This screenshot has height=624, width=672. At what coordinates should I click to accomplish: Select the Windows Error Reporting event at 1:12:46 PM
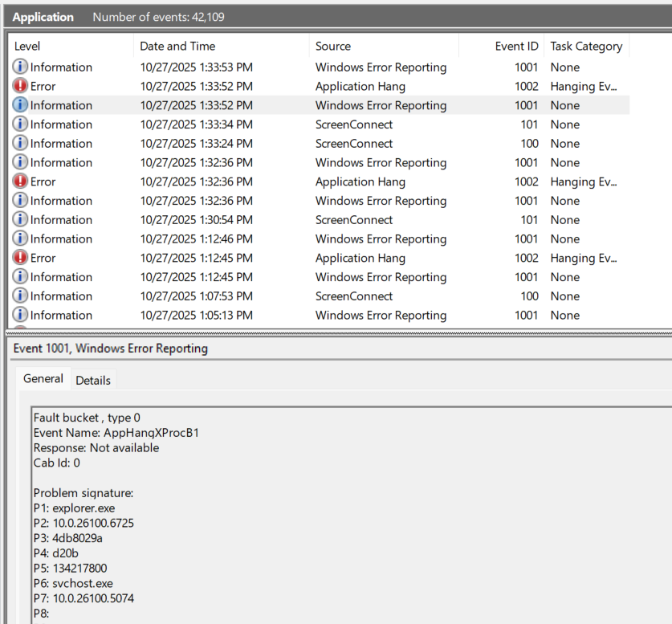tap(241, 239)
